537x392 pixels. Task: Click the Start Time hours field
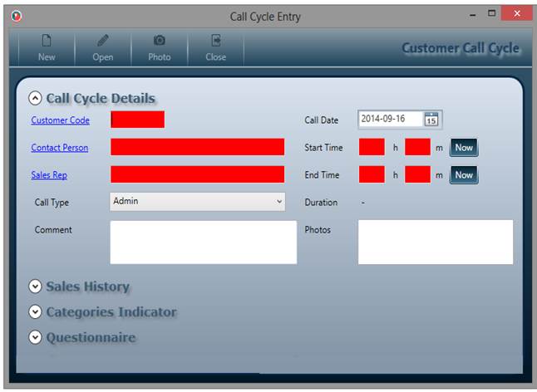click(x=372, y=148)
